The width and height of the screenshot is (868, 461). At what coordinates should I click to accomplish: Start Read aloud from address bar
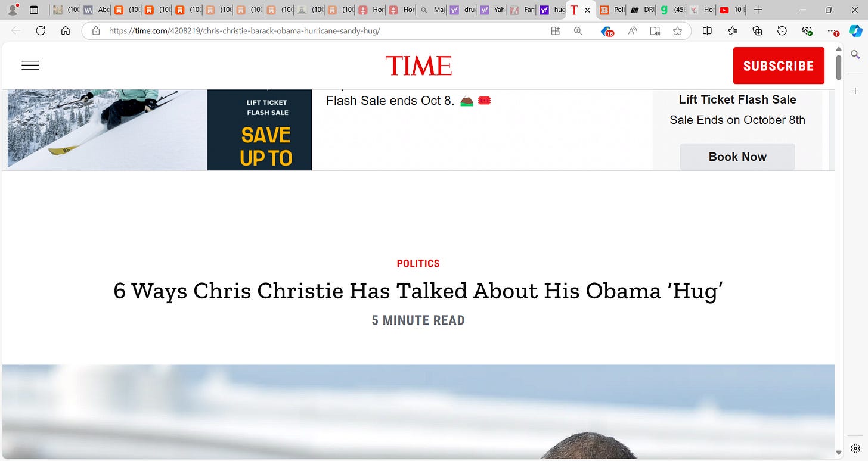click(x=633, y=31)
